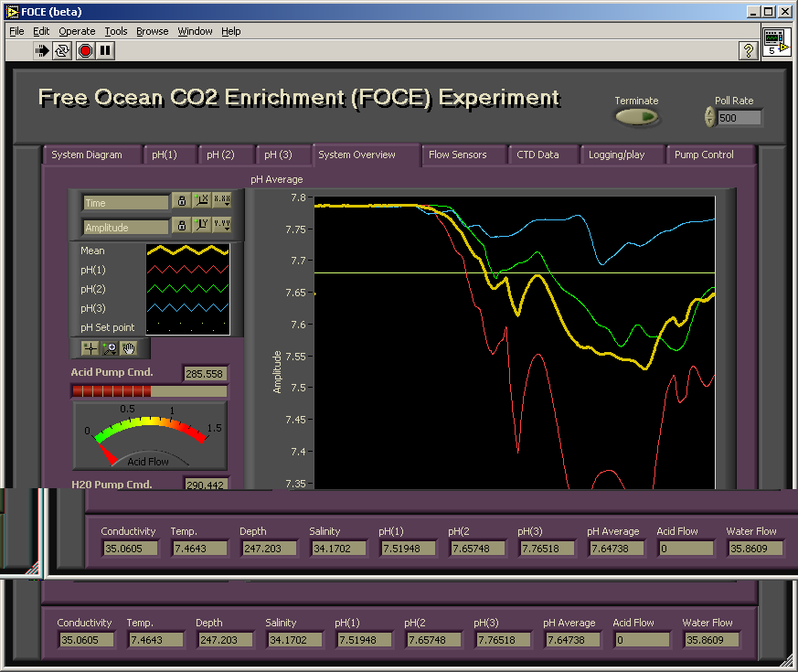798x672 pixels.
Task: Click the pH(2) green plot legend sample
Action: (187, 289)
